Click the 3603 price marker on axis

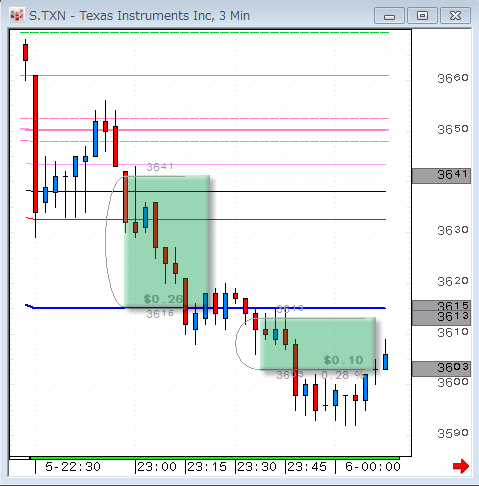point(441,369)
